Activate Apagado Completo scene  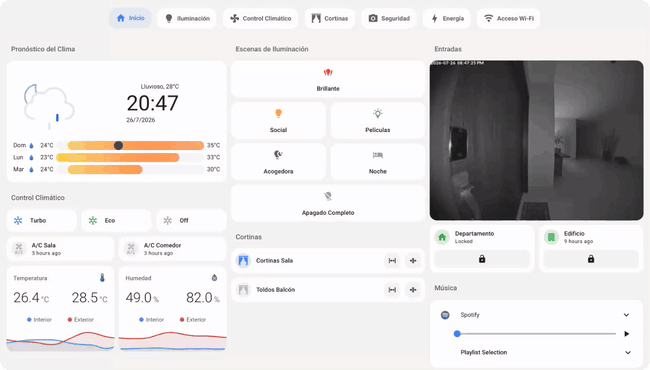coord(328,203)
